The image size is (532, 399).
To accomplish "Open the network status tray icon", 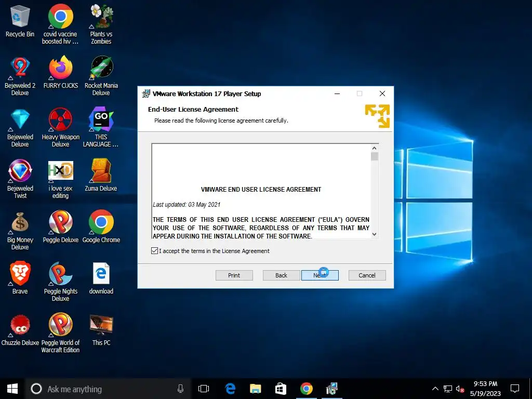I will (x=448, y=389).
